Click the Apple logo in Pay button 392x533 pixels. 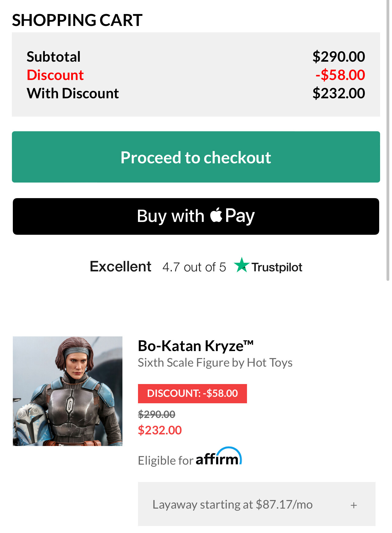pyautogui.click(x=216, y=215)
